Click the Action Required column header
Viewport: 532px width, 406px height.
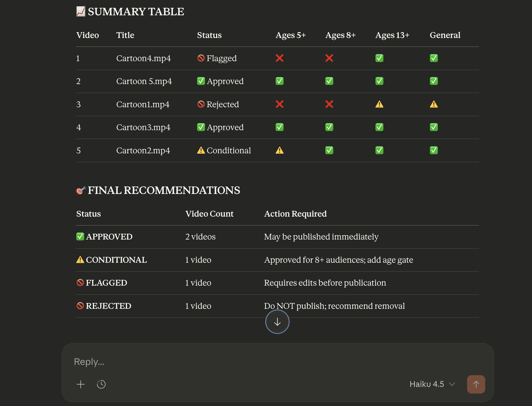[x=295, y=214]
